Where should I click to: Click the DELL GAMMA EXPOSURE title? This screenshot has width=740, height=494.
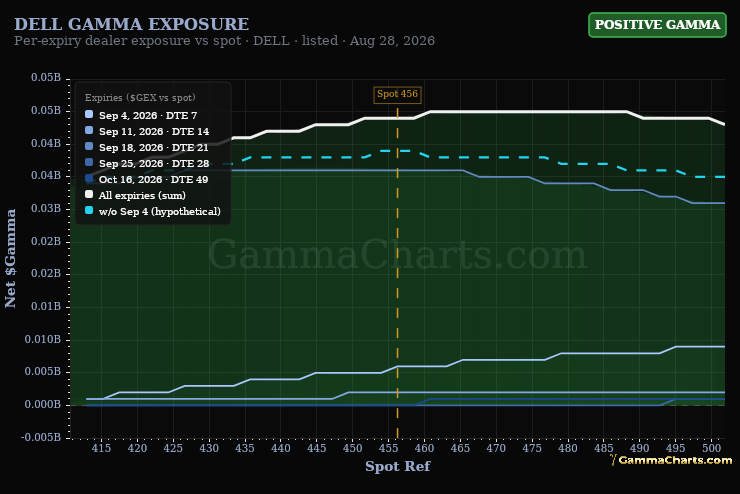click(x=132, y=24)
